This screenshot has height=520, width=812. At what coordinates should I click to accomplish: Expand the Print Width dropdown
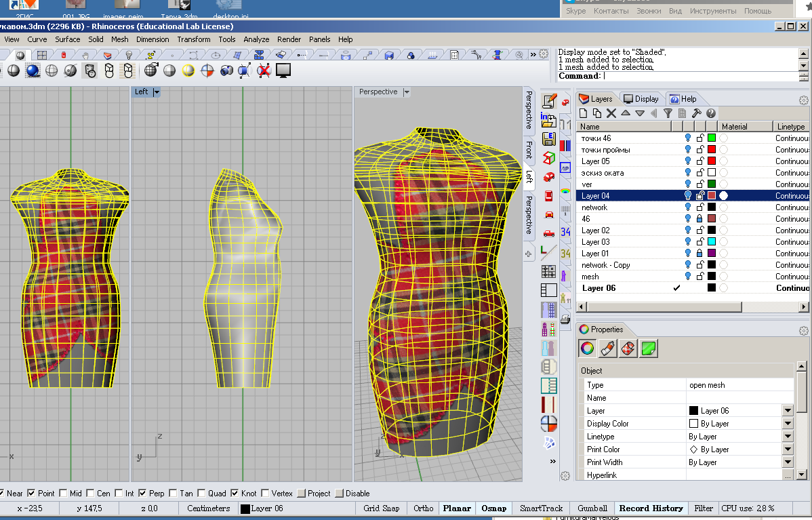point(787,462)
